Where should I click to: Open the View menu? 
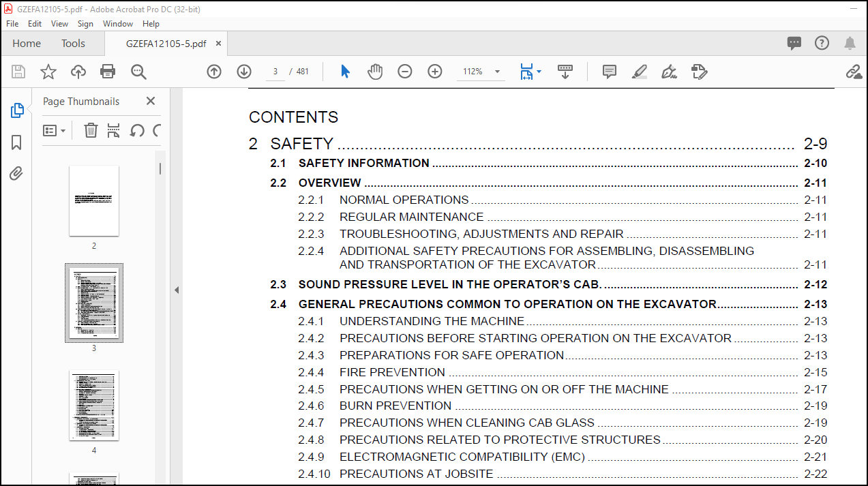59,23
